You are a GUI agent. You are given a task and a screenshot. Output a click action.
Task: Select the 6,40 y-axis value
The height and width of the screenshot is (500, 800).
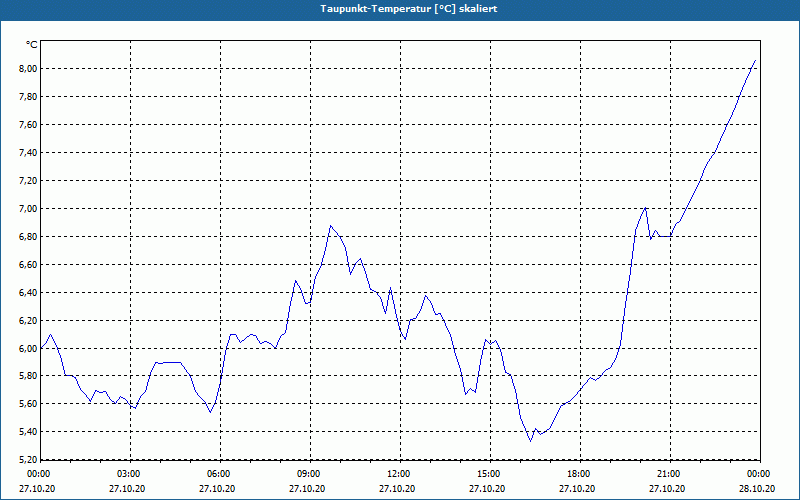pos(29,293)
